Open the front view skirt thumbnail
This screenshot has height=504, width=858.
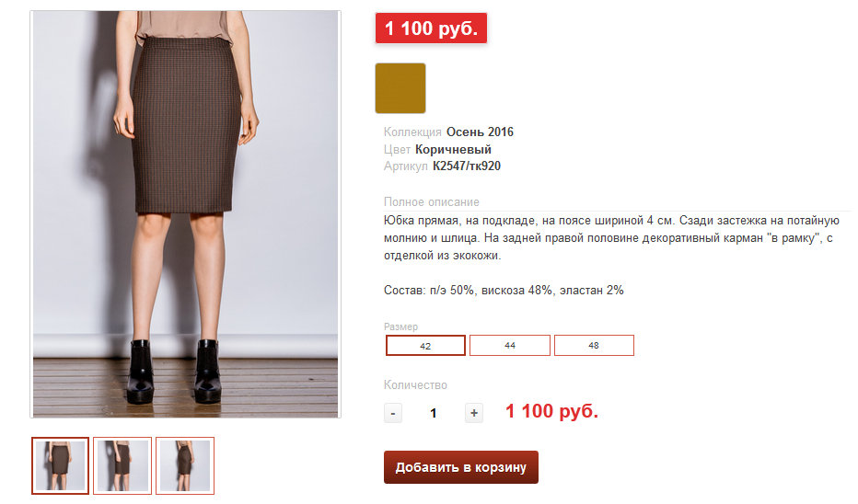[60, 465]
